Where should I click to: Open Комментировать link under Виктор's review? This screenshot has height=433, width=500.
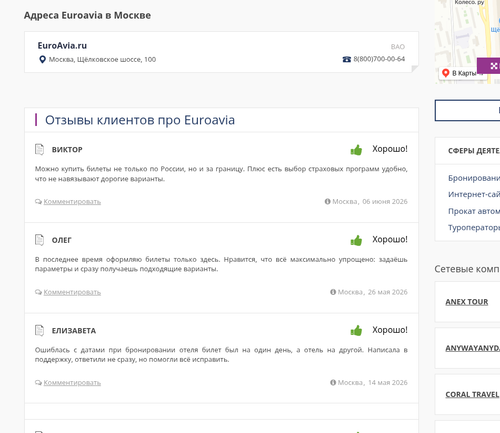coord(72,202)
